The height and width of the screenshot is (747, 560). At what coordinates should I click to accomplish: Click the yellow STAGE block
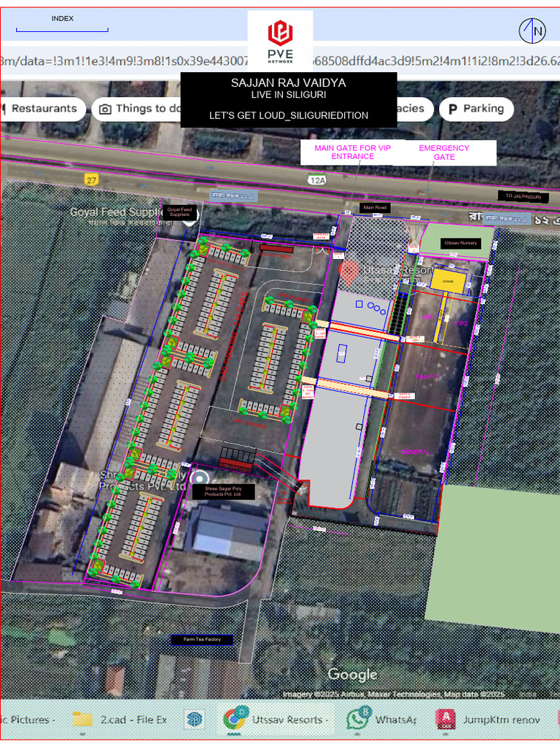pyautogui.click(x=448, y=281)
